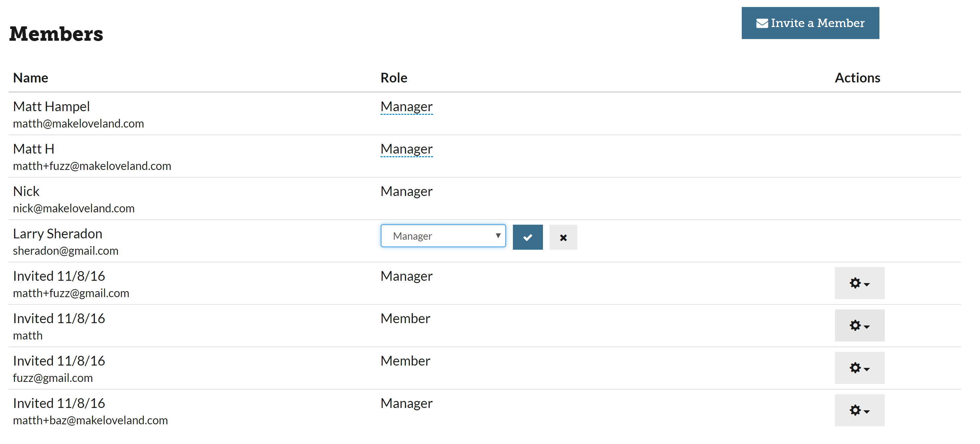Select the email matth@makeloveland.com

[x=79, y=124]
